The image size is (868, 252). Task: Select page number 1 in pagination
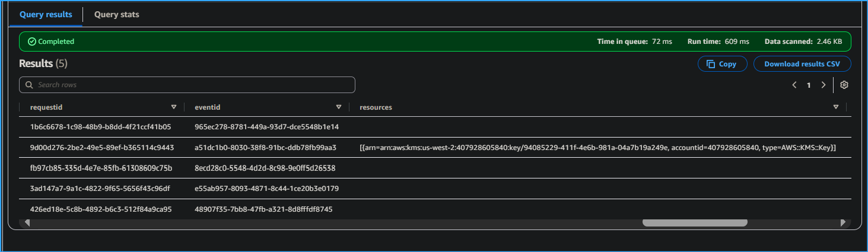point(808,85)
